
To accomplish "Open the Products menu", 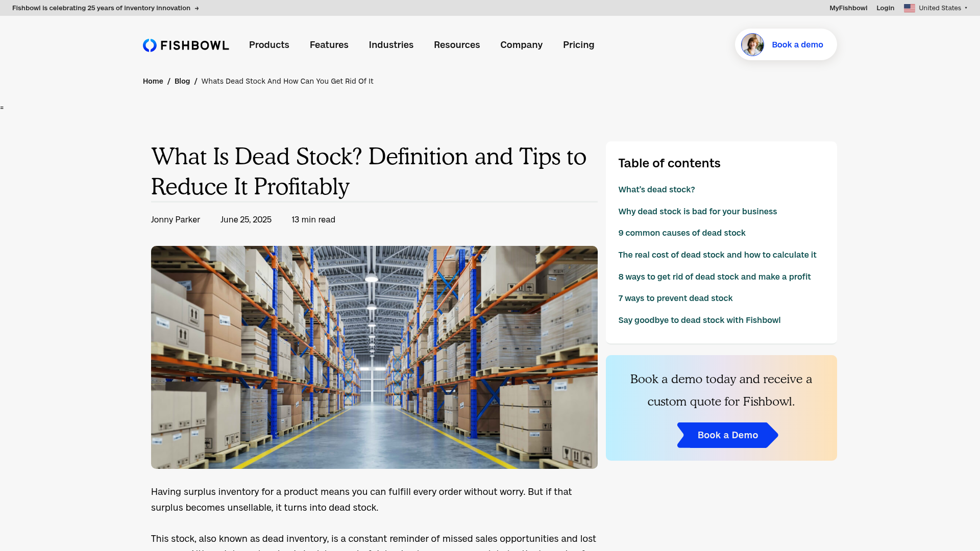I will [269, 45].
